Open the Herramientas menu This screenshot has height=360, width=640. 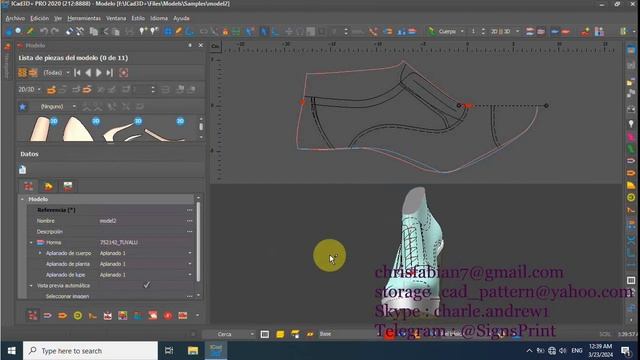(84, 18)
